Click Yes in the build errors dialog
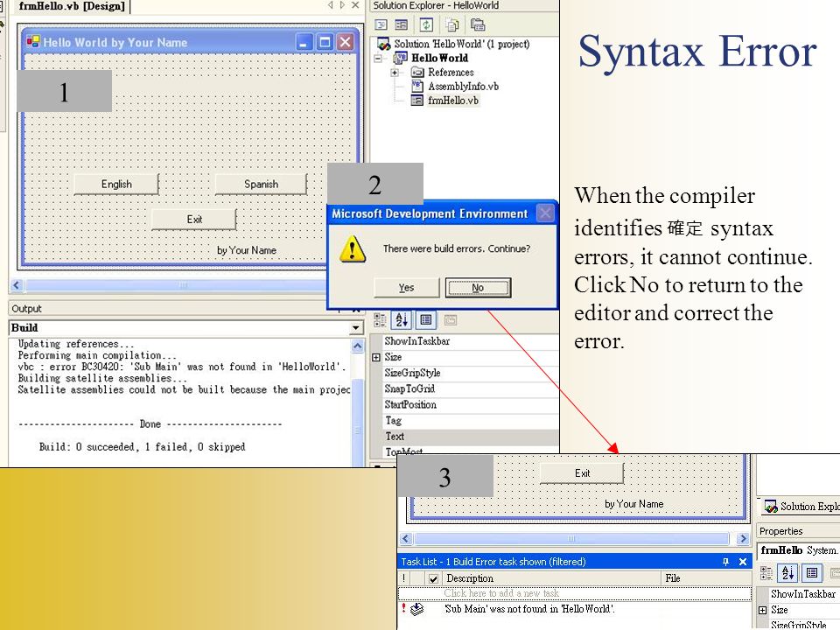840x630 pixels. (407, 288)
